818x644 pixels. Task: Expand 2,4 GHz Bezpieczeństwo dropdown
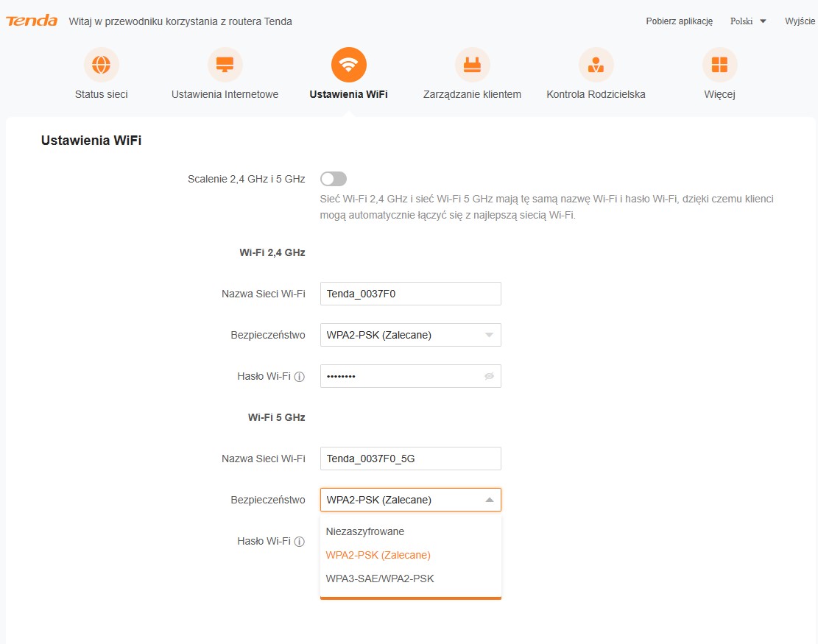[x=411, y=335]
